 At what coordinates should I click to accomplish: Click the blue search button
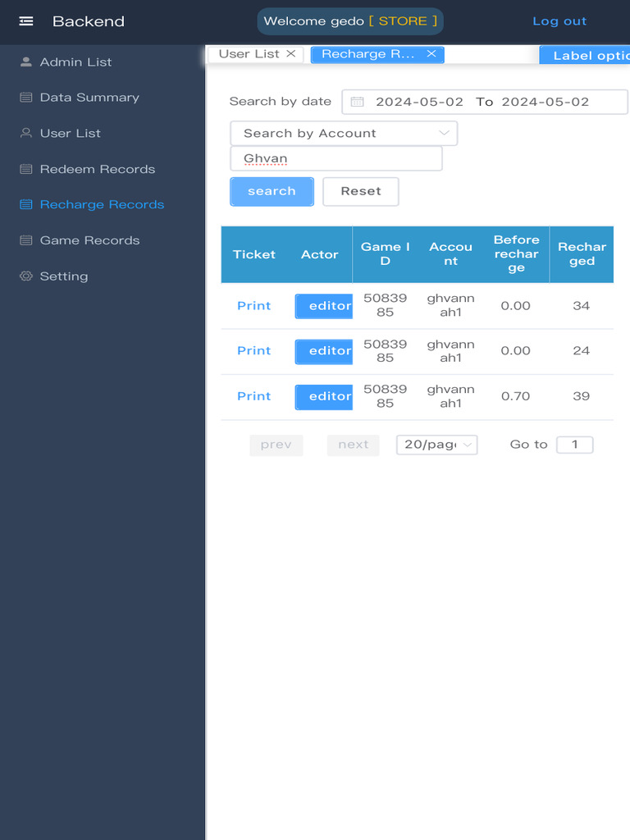(272, 191)
